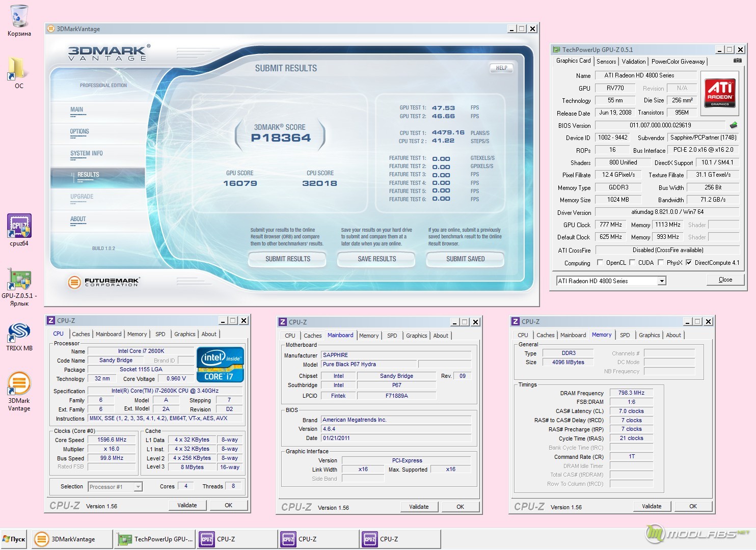Screen dimensions: 756x550
Task: Switch to the Sensors tab in GPU-Z
Action: 606,62
